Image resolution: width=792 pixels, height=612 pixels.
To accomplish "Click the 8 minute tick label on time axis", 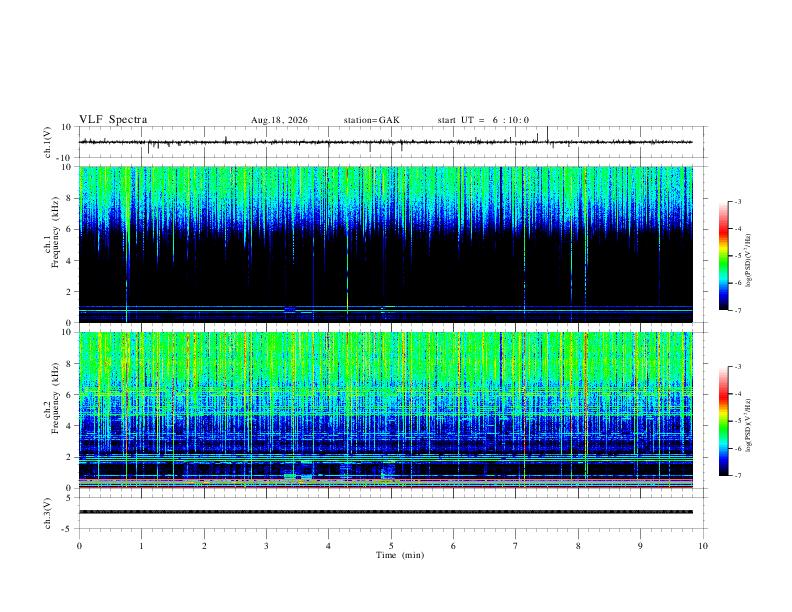I will click(x=578, y=546).
